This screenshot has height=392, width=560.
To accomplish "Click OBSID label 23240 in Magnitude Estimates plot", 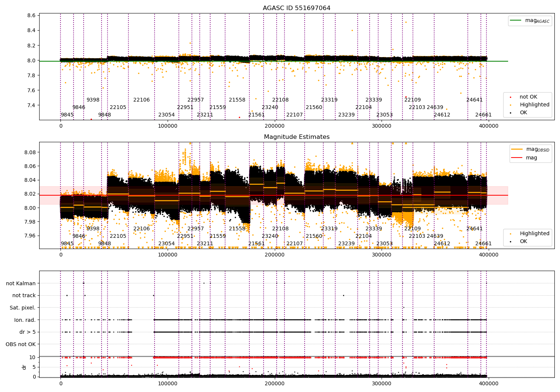I will [270, 236].
